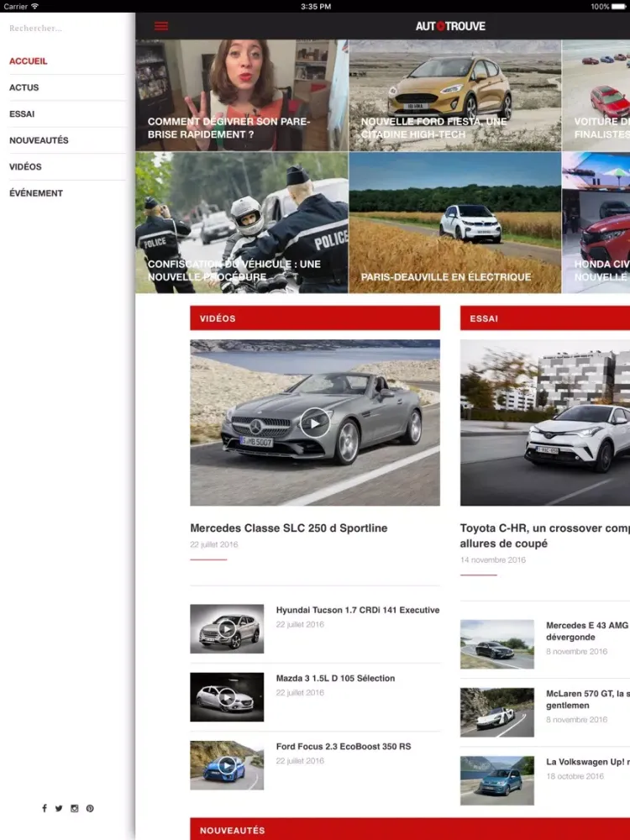Open the Honda Civic article tile
This screenshot has width=630, height=840.
tap(596, 223)
